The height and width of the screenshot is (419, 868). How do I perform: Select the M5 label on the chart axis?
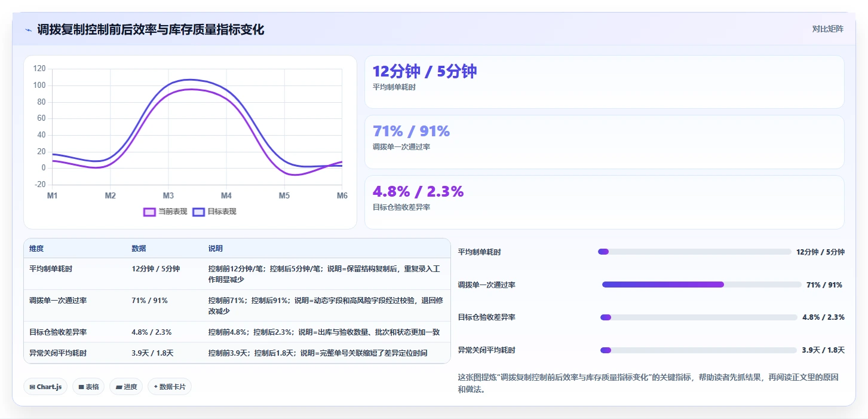pos(284,195)
